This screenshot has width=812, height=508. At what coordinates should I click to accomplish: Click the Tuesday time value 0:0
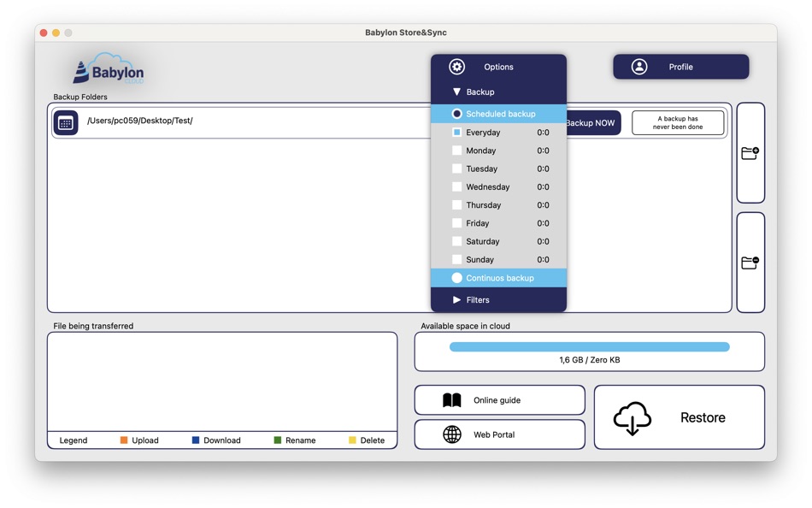tap(543, 168)
